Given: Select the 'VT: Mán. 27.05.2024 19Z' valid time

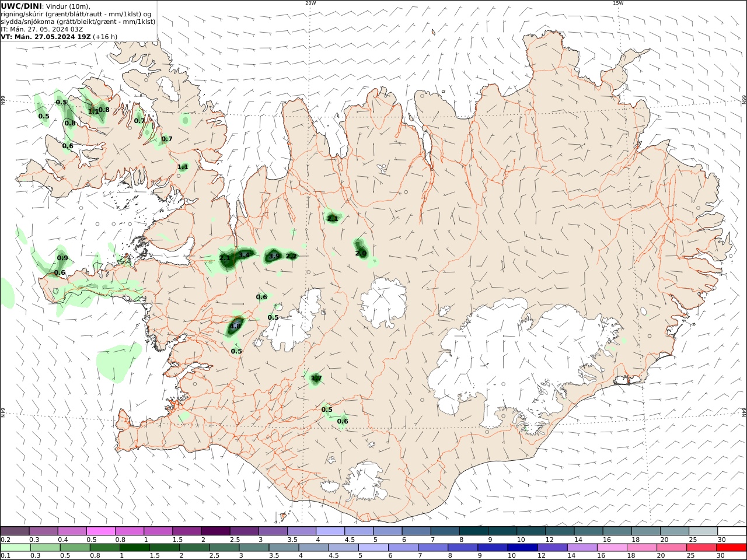Looking at the screenshot, I should point(46,37).
